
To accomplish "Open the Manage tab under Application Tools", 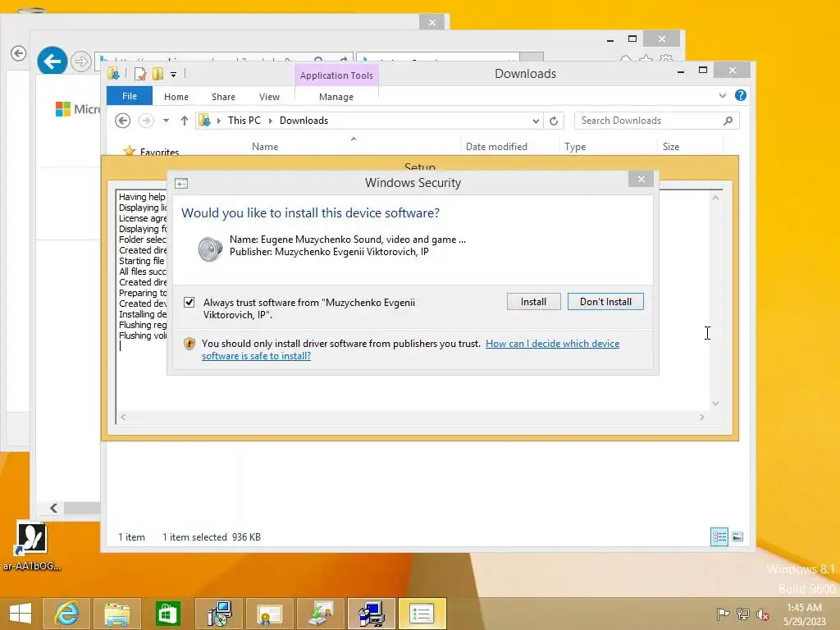I will pyautogui.click(x=336, y=97).
